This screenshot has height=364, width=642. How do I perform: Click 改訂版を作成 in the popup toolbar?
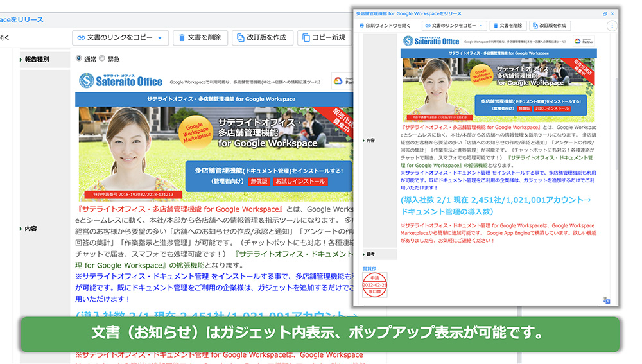550,26
